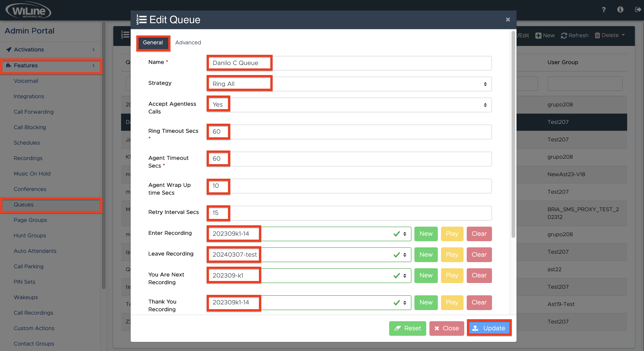Image resolution: width=644 pixels, height=351 pixels.
Task: Click the help question mark icon
Action: tap(603, 10)
